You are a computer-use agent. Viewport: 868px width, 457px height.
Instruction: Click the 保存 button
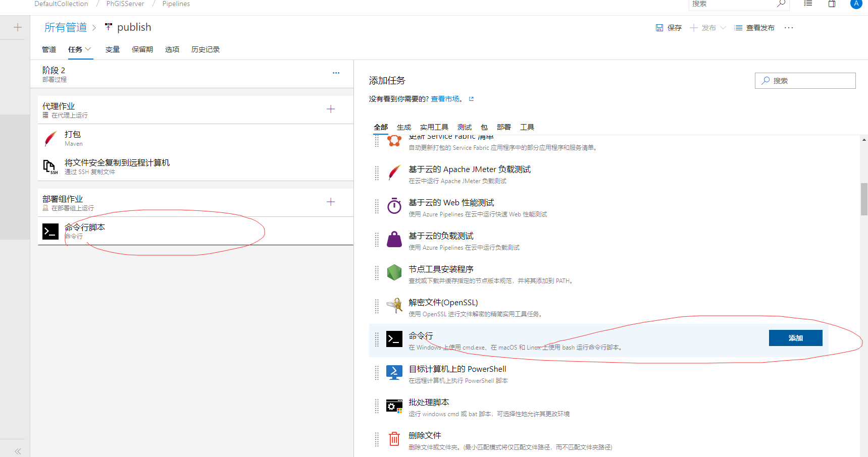point(669,28)
